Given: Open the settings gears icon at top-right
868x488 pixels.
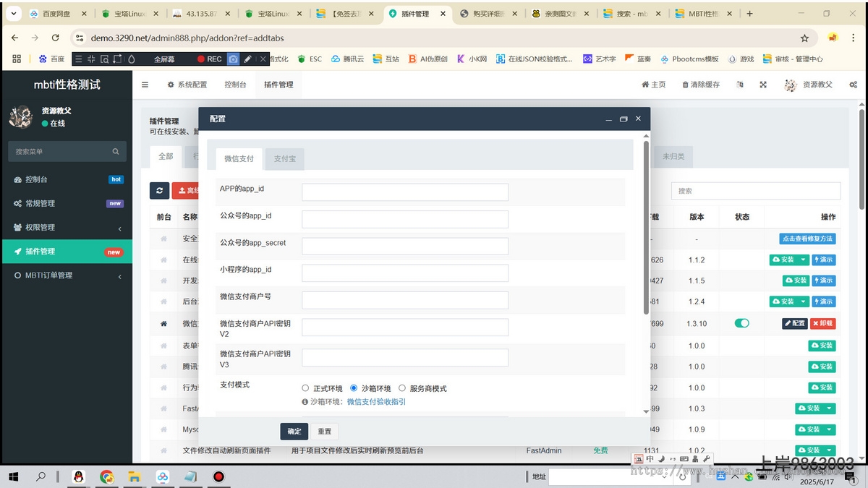Looking at the screenshot, I should tap(853, 85).
